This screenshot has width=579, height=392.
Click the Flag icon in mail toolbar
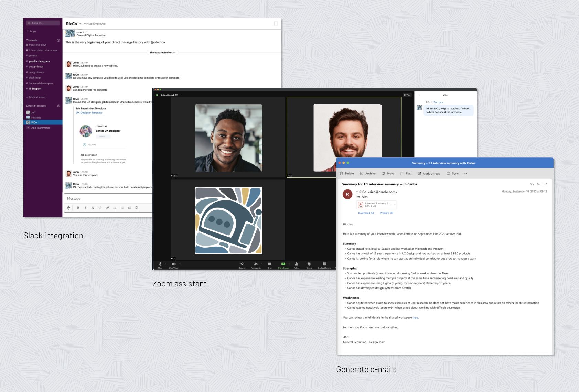402,174
